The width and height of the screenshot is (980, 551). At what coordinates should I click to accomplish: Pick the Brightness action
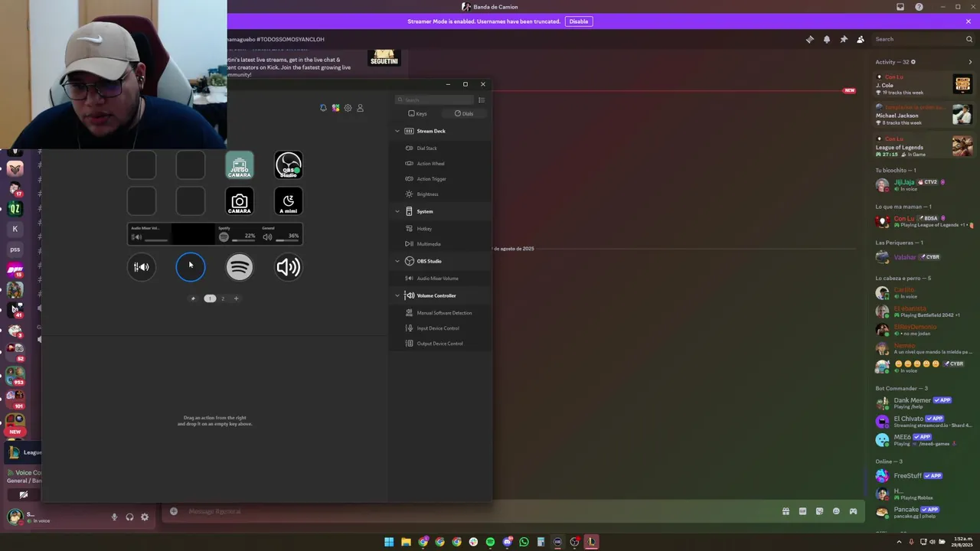click(x=440, y=194)
